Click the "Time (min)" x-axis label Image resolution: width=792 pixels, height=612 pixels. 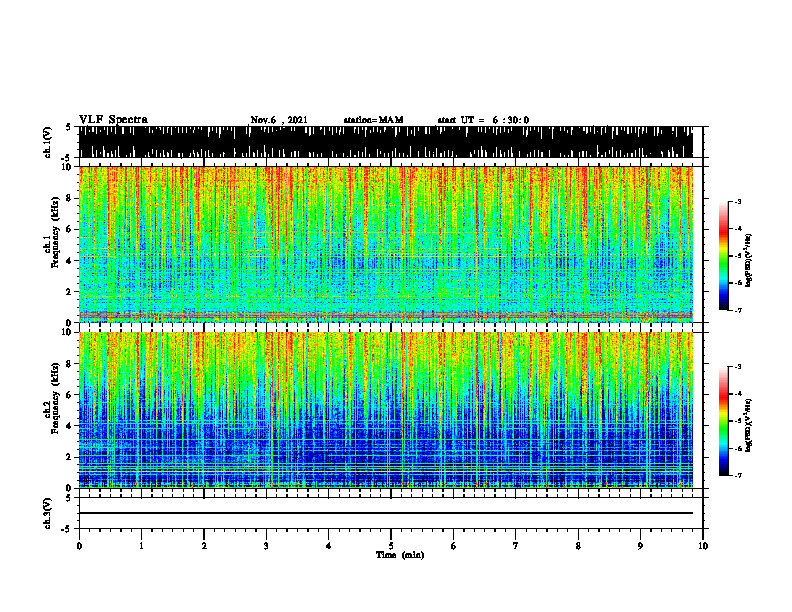(x=400, y=555)
